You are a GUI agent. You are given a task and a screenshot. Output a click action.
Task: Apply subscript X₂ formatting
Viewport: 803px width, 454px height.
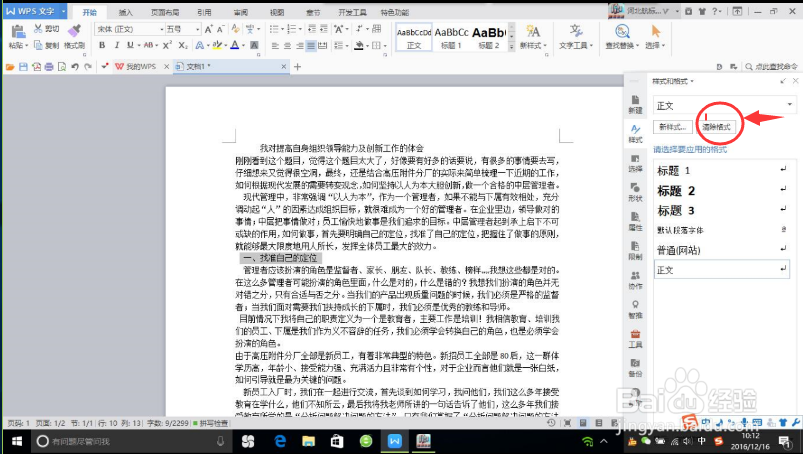pos(183,45)
